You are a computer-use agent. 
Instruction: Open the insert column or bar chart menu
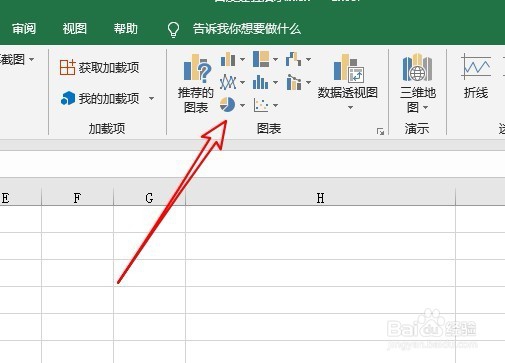coord(232,60)
